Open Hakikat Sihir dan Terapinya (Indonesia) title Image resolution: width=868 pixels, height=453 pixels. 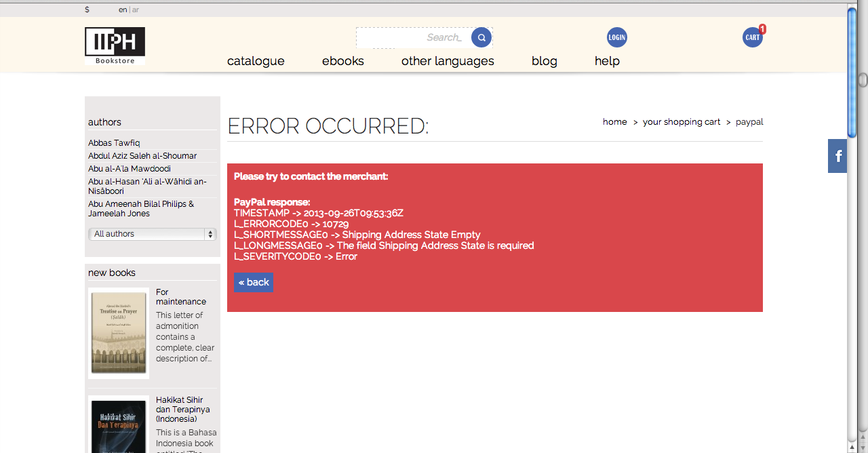183,410
